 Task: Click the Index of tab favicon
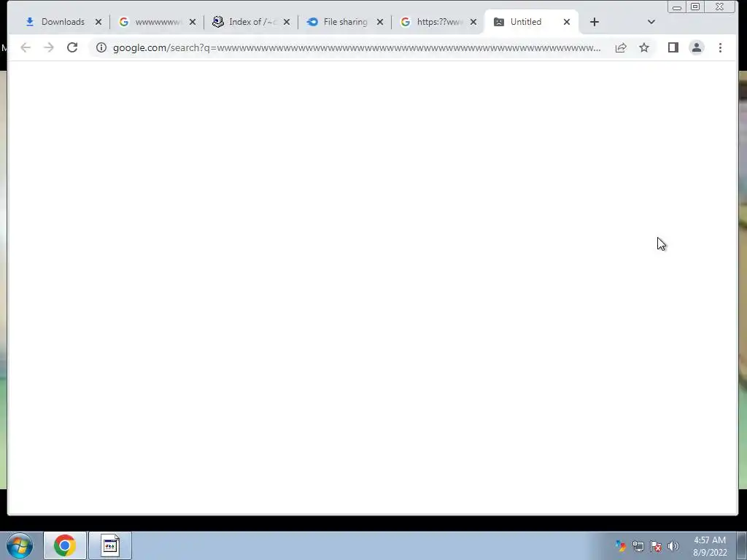click(217, 22)
